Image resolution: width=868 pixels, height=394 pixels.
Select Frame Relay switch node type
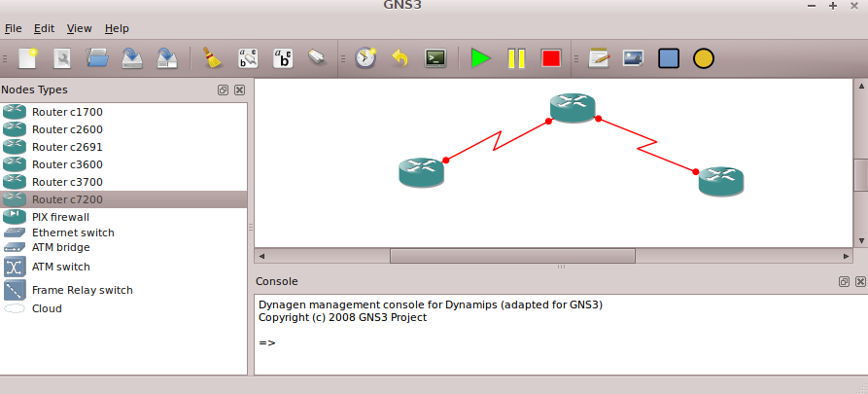pos(124,290)
